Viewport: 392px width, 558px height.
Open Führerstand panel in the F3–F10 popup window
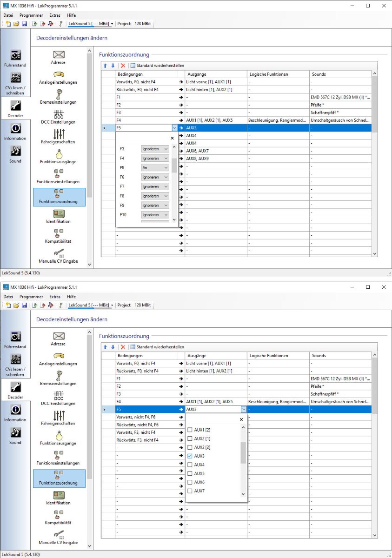pos(15,58)
